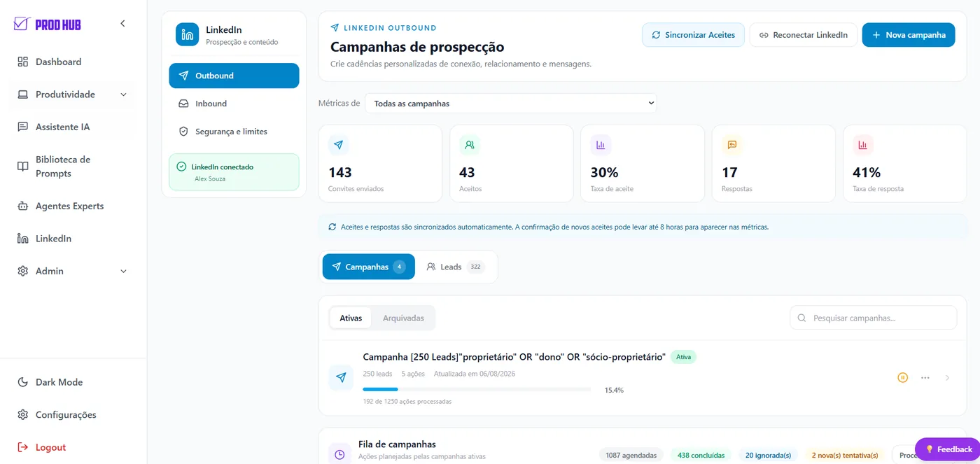
Task: Click the Fila de campanhas clock icon
Action: 339,454
